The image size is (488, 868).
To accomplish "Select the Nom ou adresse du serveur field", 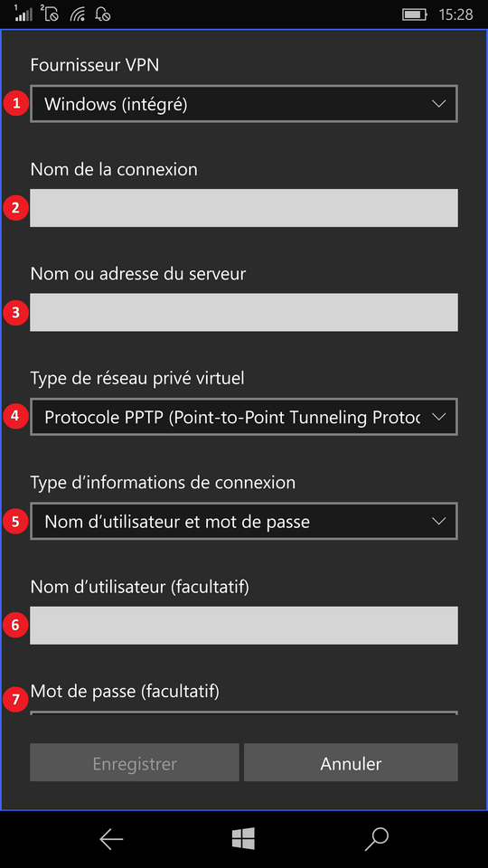I will pyautogui.click(x=244, y=312).
